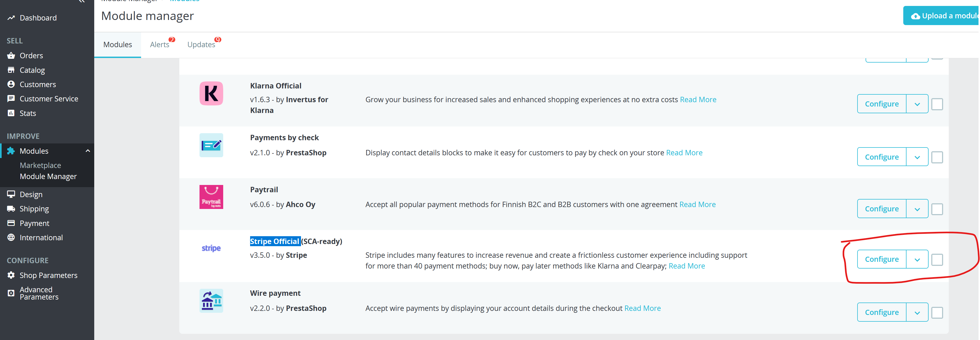
Task: Open Read More for Wire payment
Action: pos(643,308)
